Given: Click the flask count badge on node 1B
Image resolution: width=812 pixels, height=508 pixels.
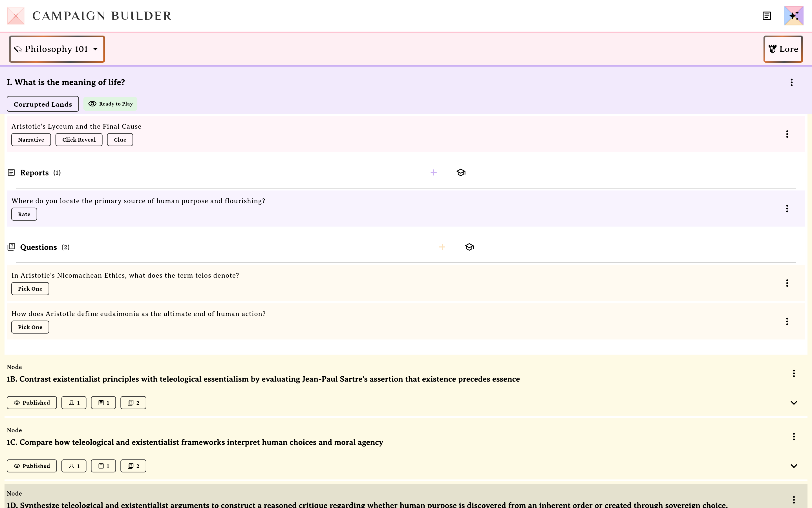Looking at the screenshot, I should click(74, 403).
